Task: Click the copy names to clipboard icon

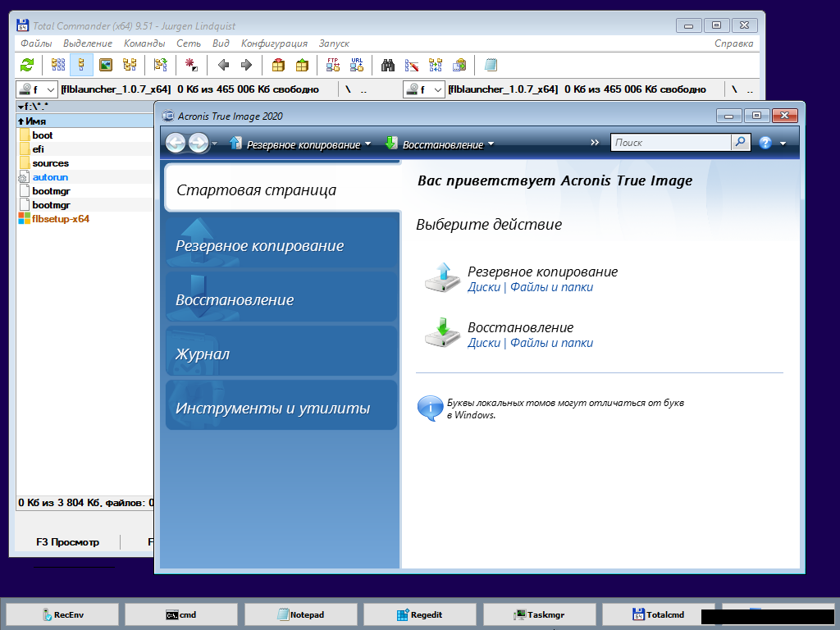Action: tap(459, 66)
